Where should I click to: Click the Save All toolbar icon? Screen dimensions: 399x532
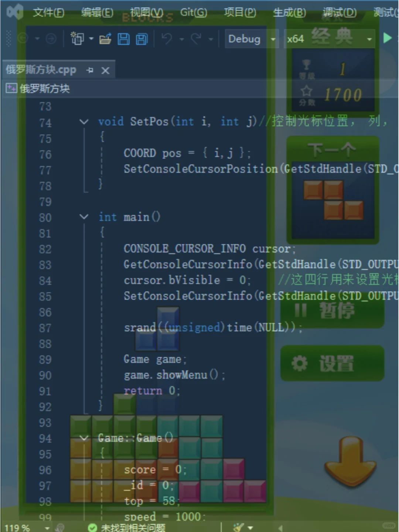coord(142,38)
